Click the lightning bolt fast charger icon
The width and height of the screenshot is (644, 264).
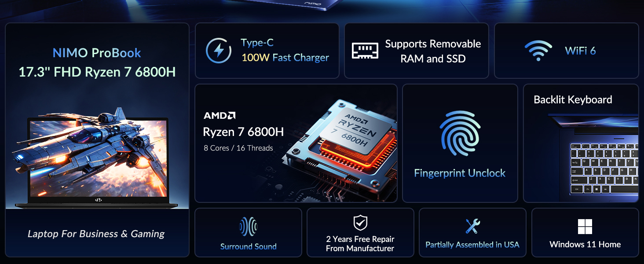(219, 51)
